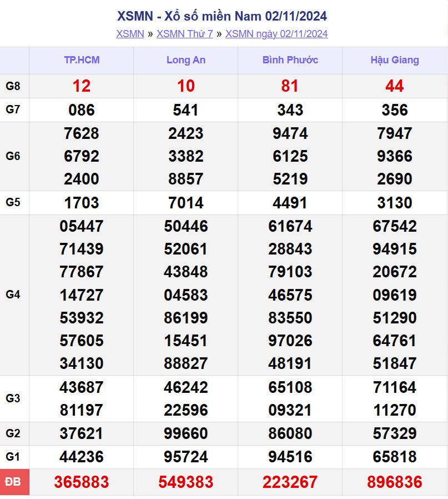Select TP.HCM special prize number 365883
This screenshot has height=499, width=448.
coord(82,482)
